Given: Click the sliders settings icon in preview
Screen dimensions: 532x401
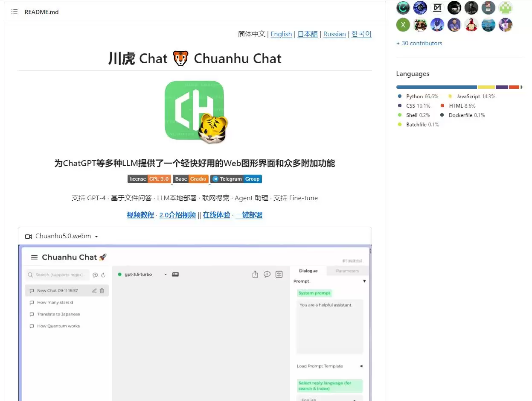Looking at the screenshot, I should (x=279, y=275).
